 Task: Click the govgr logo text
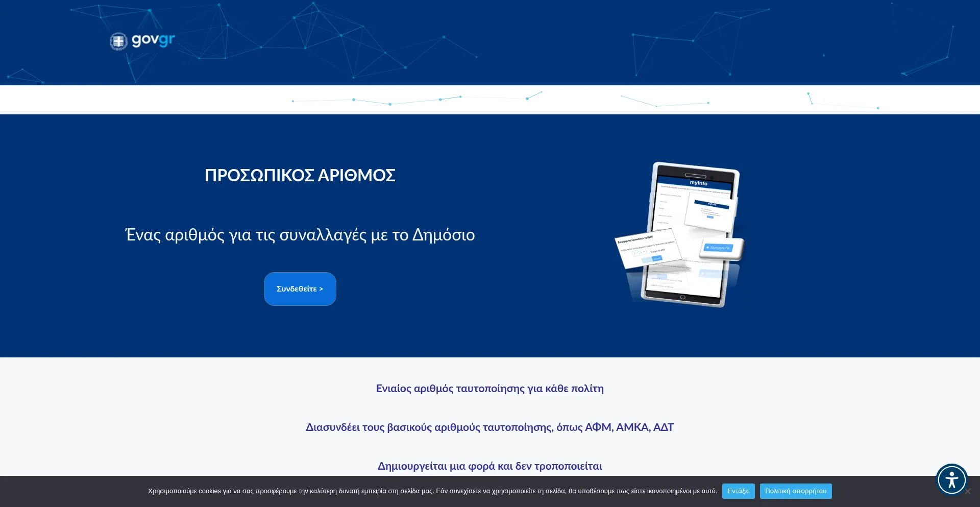pos(153,40)
